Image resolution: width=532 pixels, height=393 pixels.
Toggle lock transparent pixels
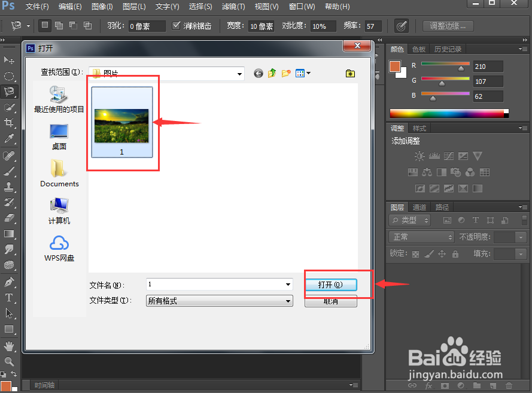coord(416,254)
